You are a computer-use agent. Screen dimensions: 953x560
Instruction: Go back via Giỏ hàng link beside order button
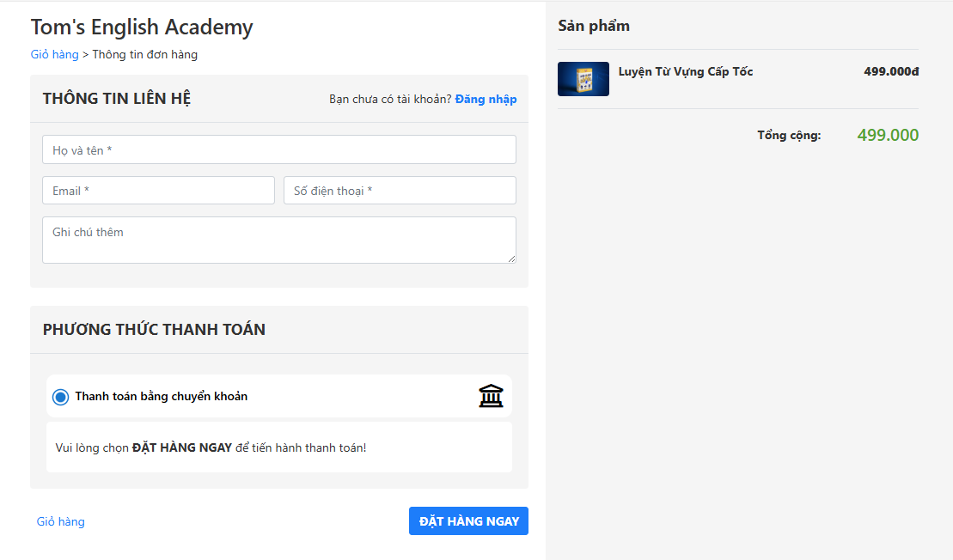[60, 521]
